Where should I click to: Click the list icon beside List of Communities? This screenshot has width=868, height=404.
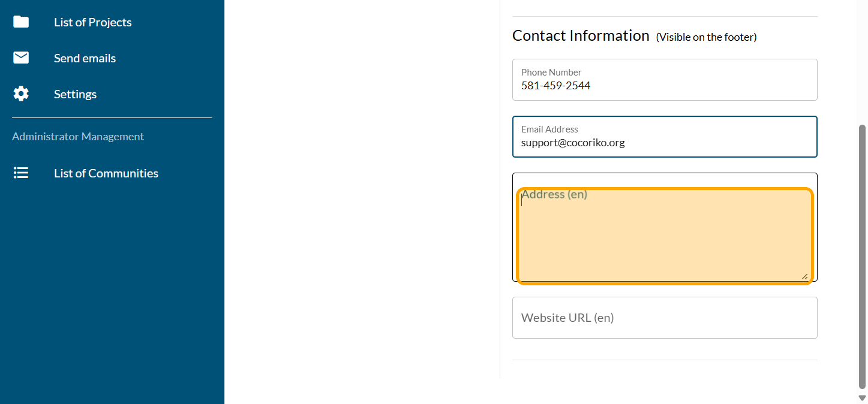[x=21, y=173]
